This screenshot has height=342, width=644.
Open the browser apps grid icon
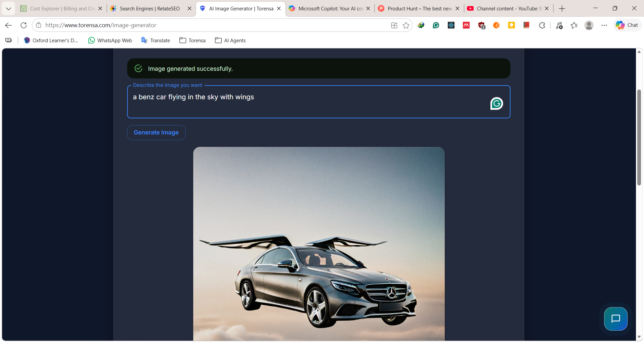[x=394, y=25]
